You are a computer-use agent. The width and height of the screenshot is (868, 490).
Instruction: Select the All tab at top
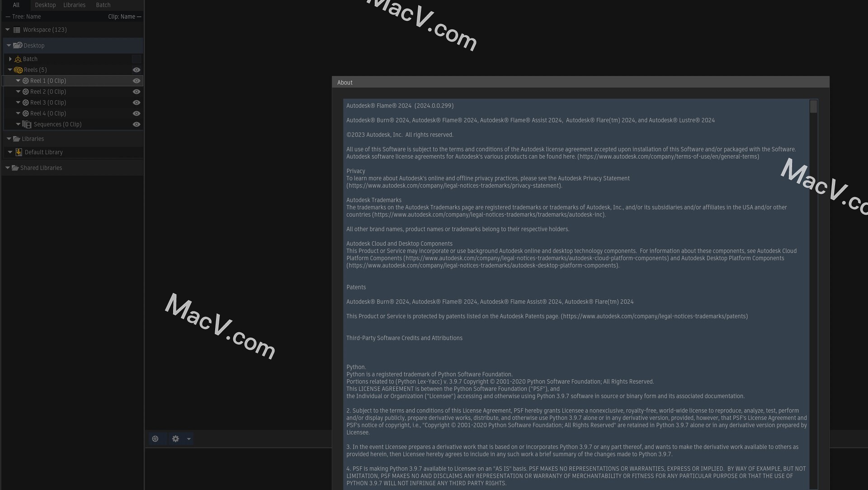point(15,5)
